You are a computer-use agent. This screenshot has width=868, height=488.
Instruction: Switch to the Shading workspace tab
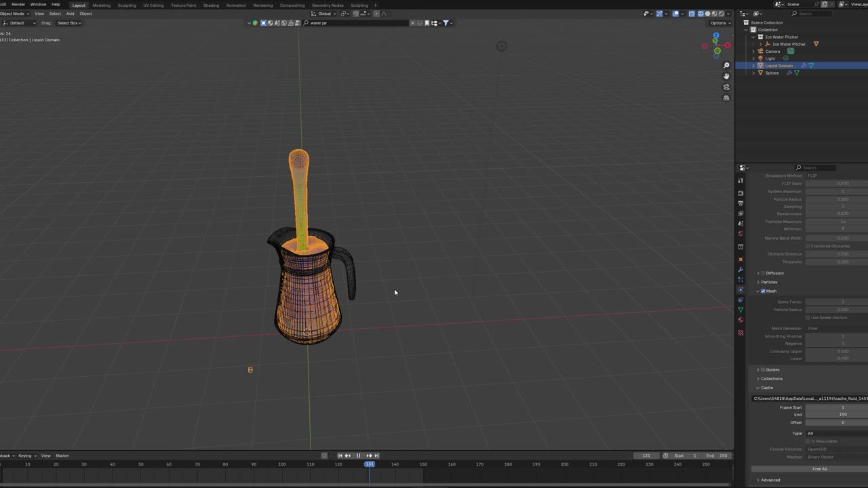(211, 5)
